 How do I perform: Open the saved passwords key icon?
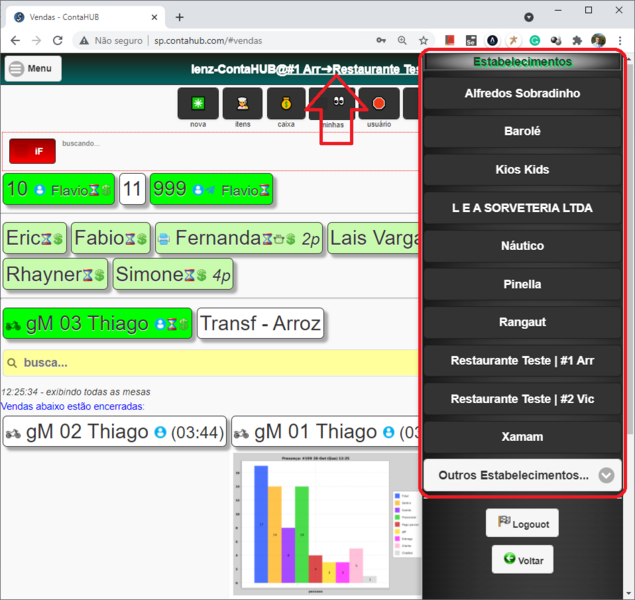[x=381, y=40]
